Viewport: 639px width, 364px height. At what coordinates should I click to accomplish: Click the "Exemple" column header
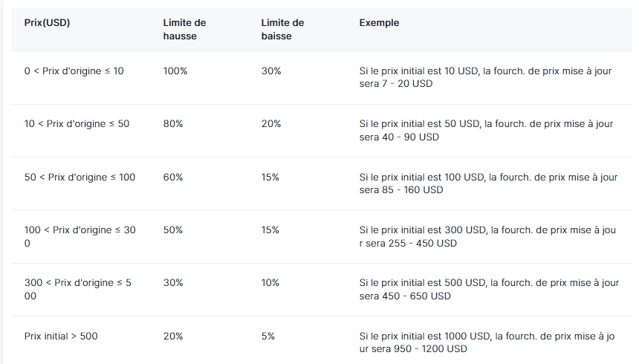[x=379, y=23]
